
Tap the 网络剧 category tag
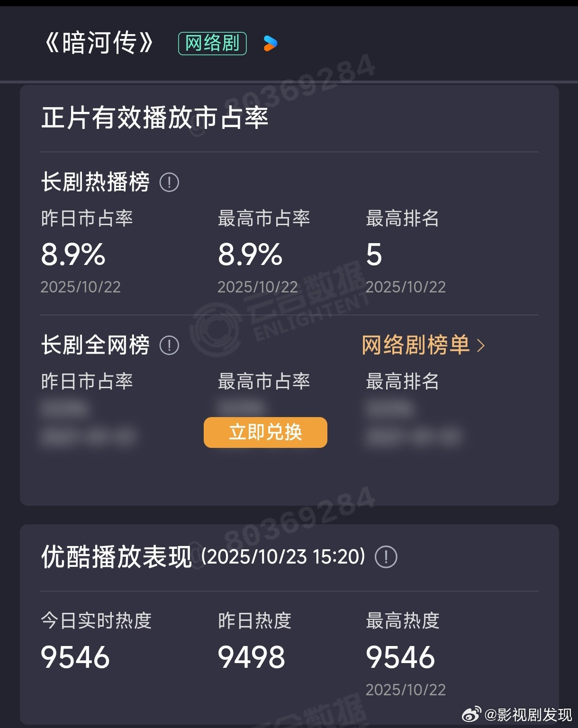tap(212, 44)
